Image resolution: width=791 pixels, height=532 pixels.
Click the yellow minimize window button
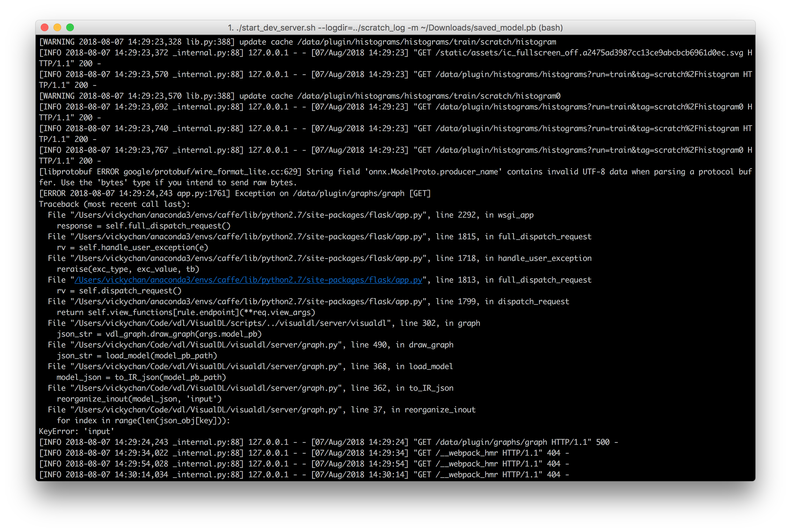(57, 27)
